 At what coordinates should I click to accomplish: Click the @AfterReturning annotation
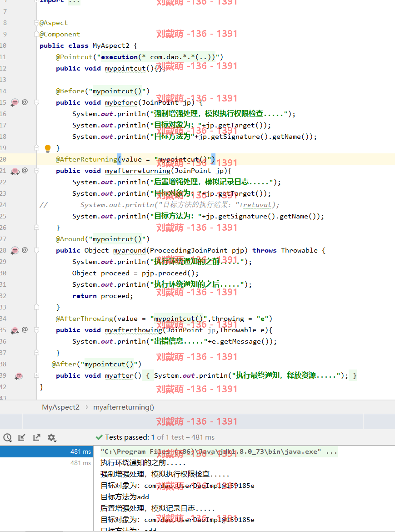tap(86, 159)
